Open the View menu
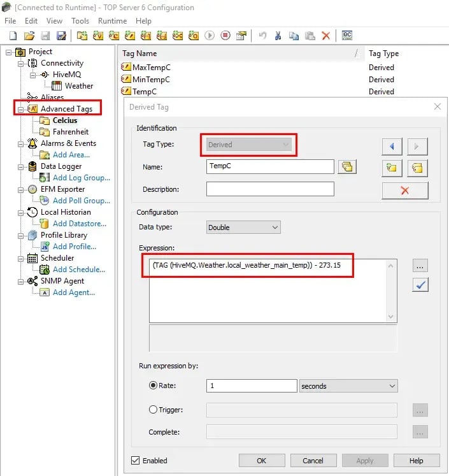This screenshot has height=476, width=449. (x=54, y=21)
